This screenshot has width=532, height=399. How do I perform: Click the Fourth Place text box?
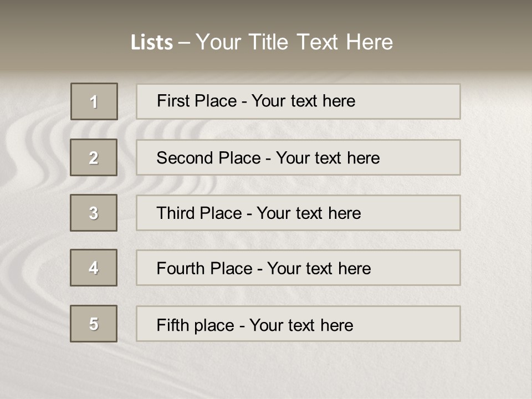click(x=298, y=268)
